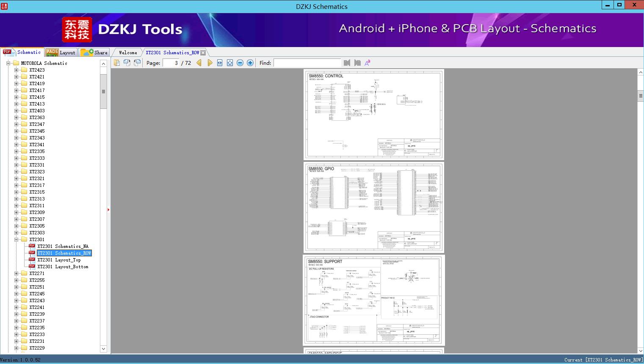
Task: Collapse the MOTOROLA Schematic root node
Action: click(x=8, y=63)
